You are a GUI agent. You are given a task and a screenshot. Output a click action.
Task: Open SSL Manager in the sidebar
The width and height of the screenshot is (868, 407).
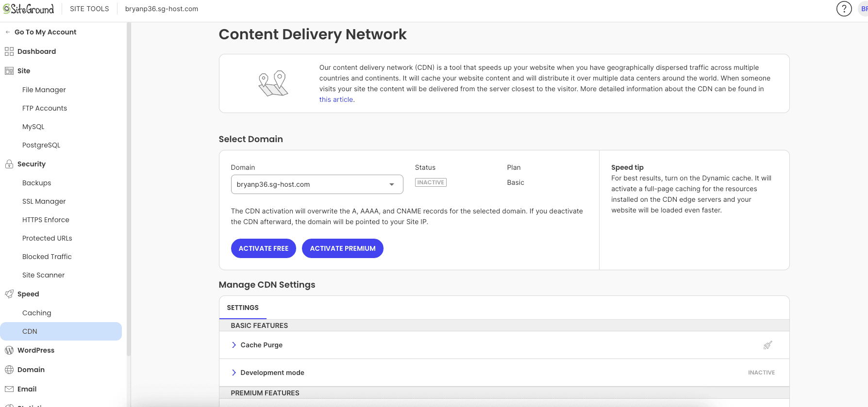[44, 201]
